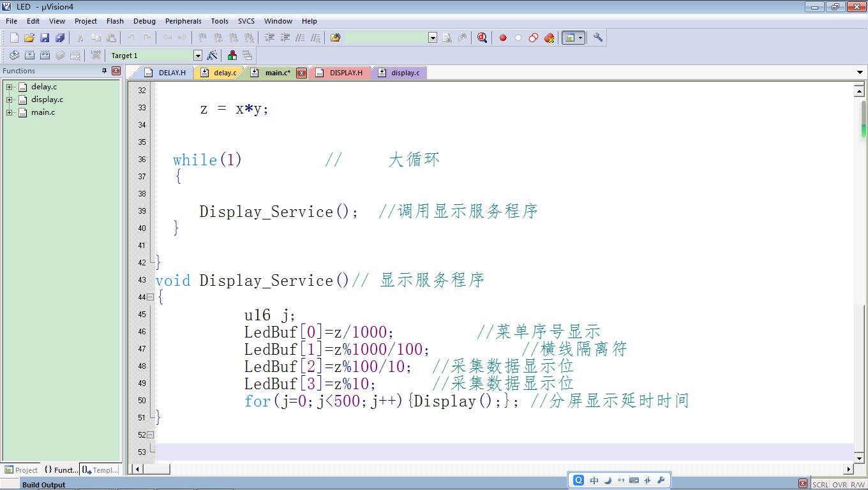
Task: Click the find text input field
Action: (x=386, y=38)
